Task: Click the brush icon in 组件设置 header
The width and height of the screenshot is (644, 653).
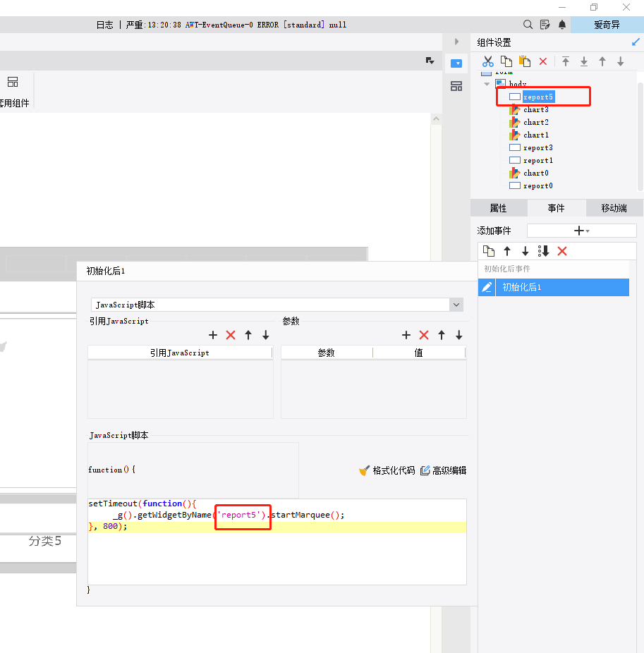Action: (x=636, y=42)
